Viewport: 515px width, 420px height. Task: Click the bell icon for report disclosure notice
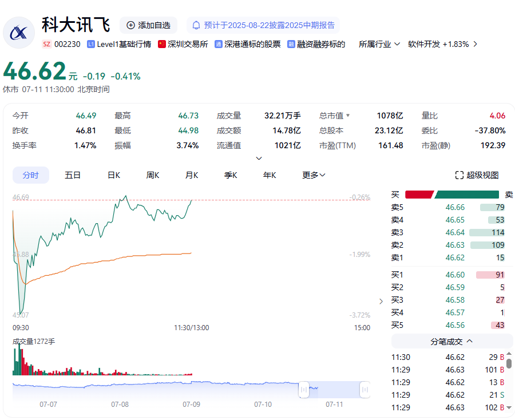click(196, 25)
